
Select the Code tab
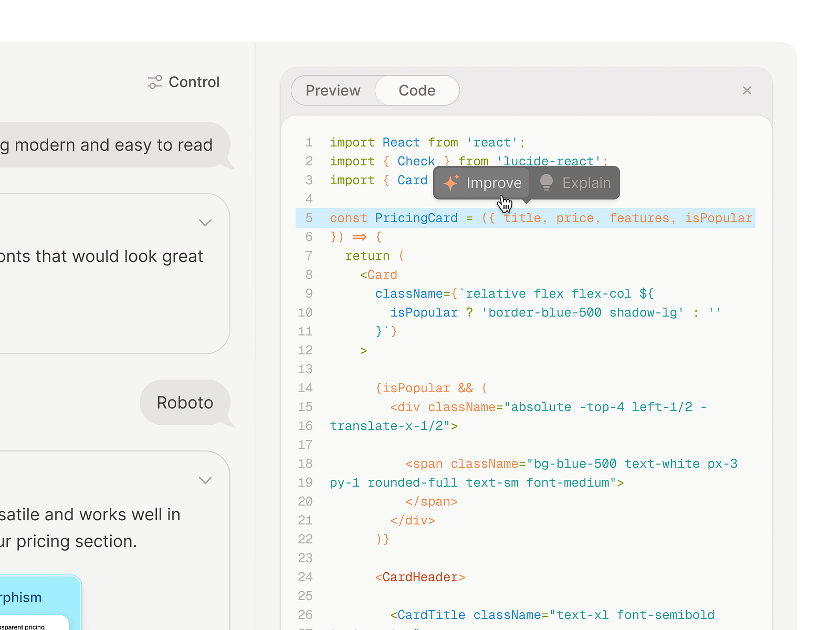(417, 90)
